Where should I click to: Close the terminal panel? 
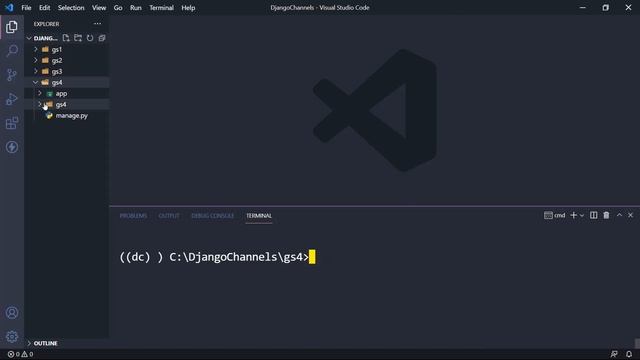pos(630,215)
